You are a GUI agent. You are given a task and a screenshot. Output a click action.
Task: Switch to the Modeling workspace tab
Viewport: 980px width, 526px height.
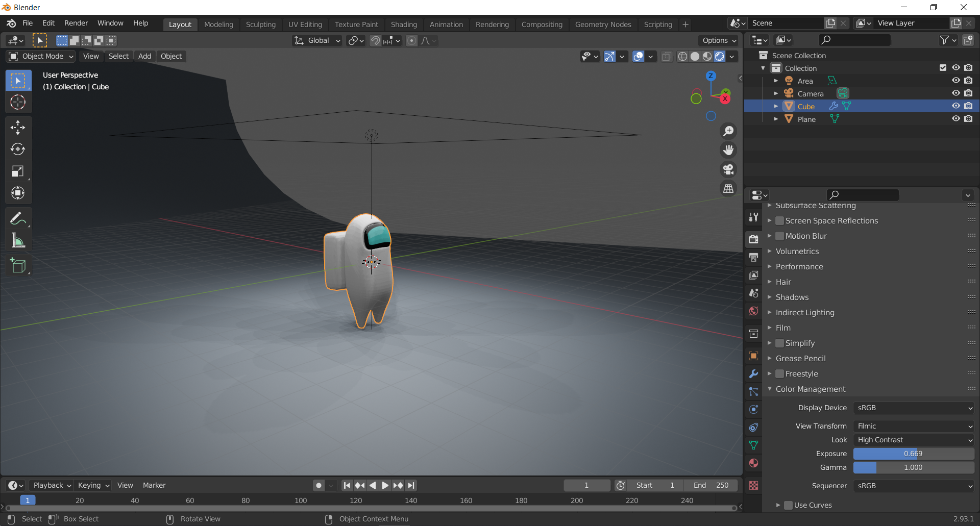[x=218, y=24]
